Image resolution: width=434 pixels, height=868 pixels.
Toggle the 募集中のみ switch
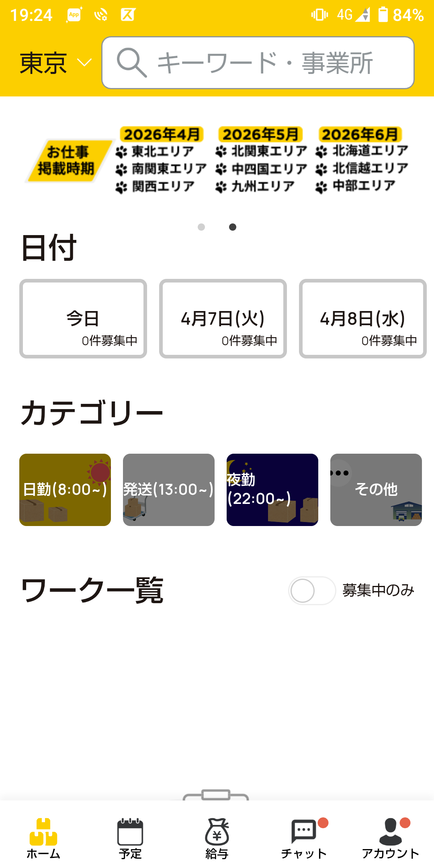(312, 591)
